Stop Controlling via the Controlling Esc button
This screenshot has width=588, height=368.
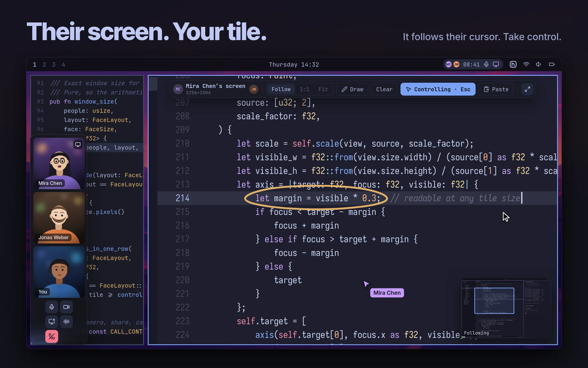tap(438, 89)
